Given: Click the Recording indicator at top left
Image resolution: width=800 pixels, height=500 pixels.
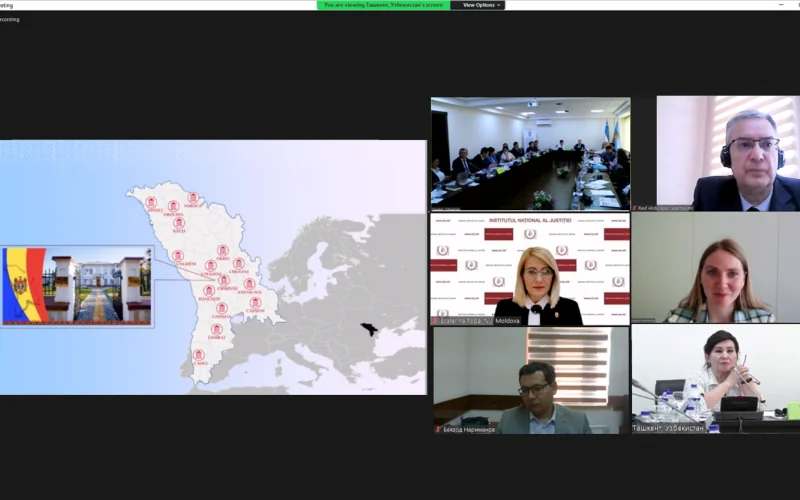Looking at the screenshot, I should click(10, 19).
